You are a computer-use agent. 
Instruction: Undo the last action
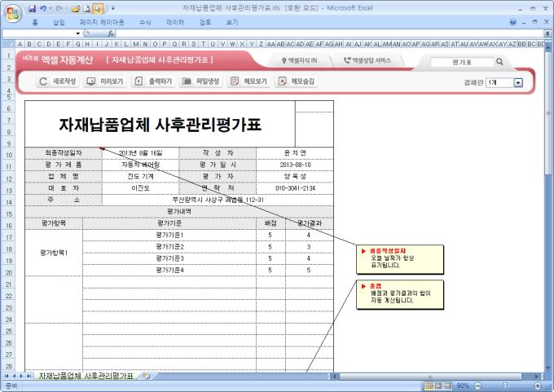pos(42,8)
